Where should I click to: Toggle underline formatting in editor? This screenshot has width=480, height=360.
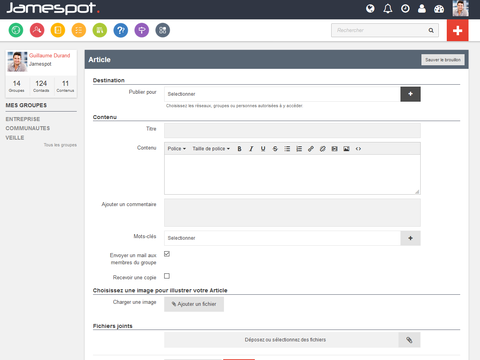pyautogui.click(x=263, y=149)
